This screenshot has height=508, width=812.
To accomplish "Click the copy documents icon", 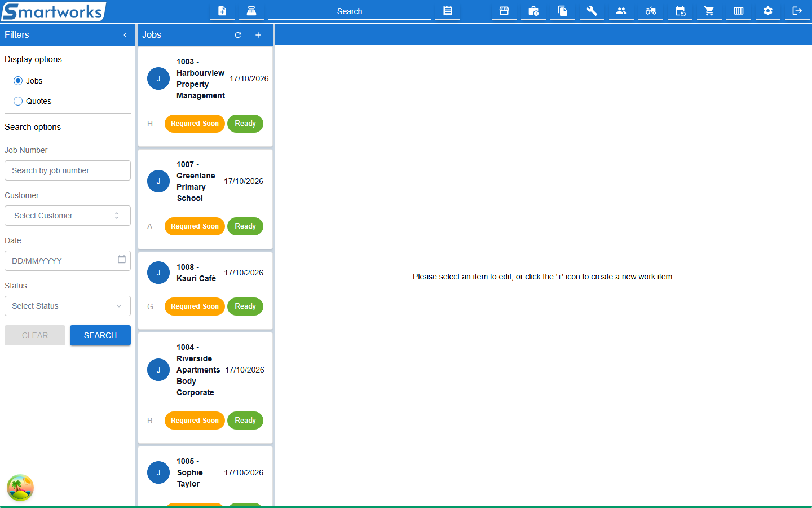I will pyautogui.click(x=563, y=11).
